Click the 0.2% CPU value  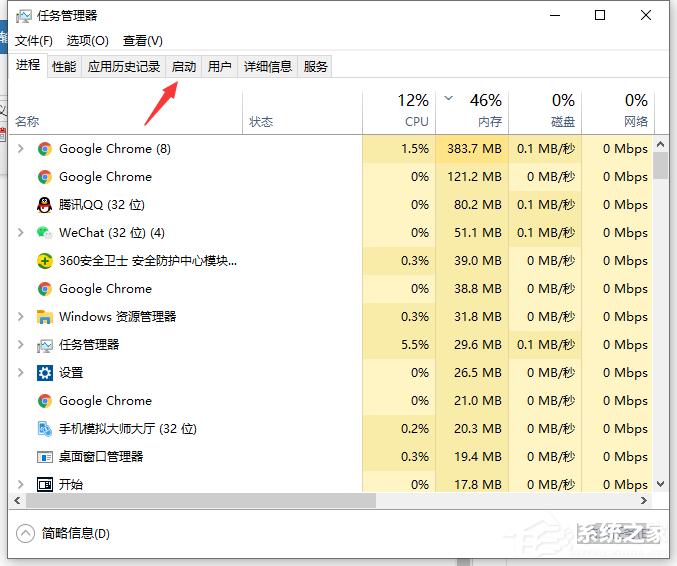click(414, 429)
